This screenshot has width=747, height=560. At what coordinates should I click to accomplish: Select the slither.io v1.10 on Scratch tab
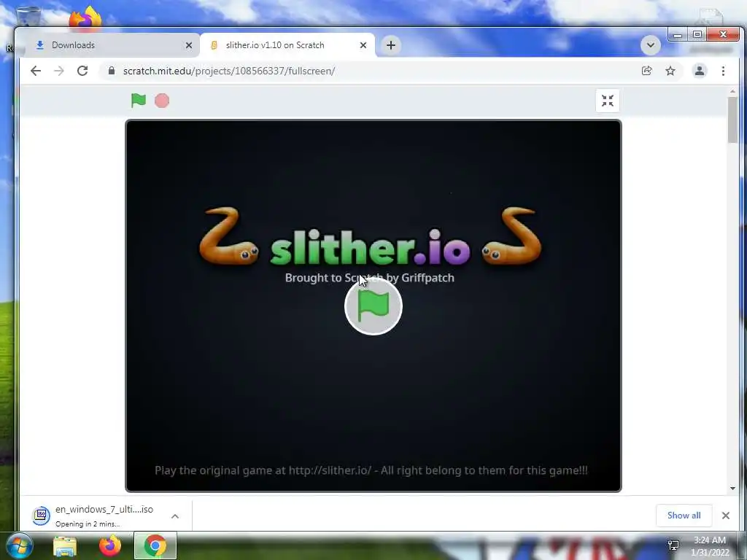pos(287,45)
